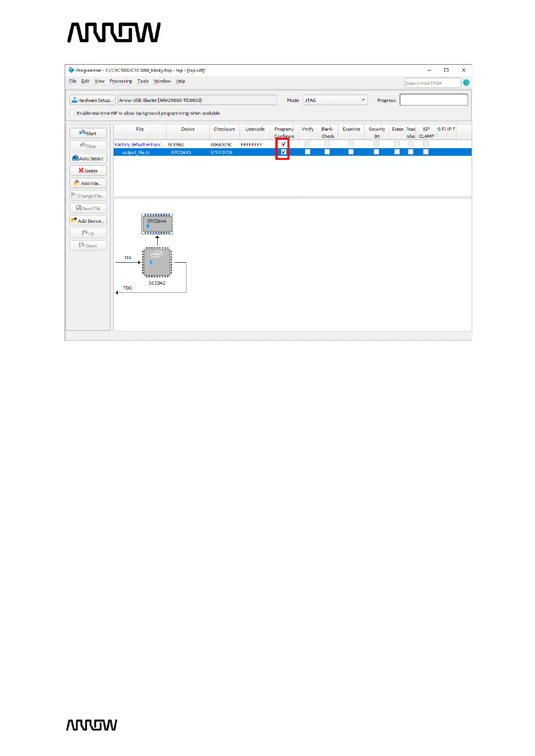This screenshot has width=535, height=756.
Task: Click the ISP CLAMP column header
Action: [x=426, y=132]
